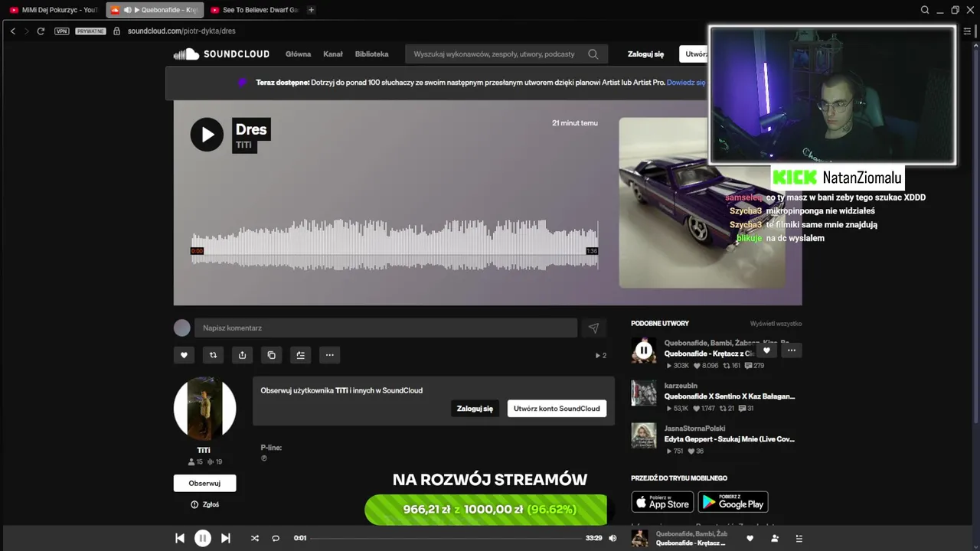Toggle shuffle in the player bar
Screen dimensions: 980x551
click(x=255, y=538)
